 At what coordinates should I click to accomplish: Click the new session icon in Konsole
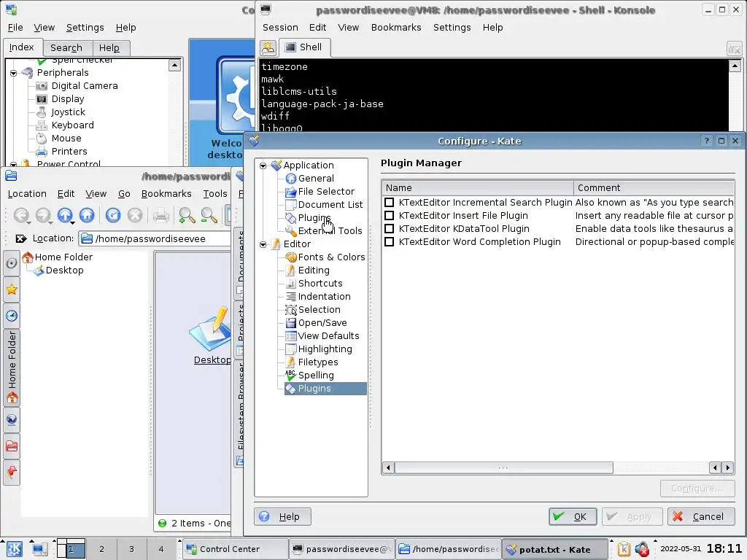click(x=268, y=47)
